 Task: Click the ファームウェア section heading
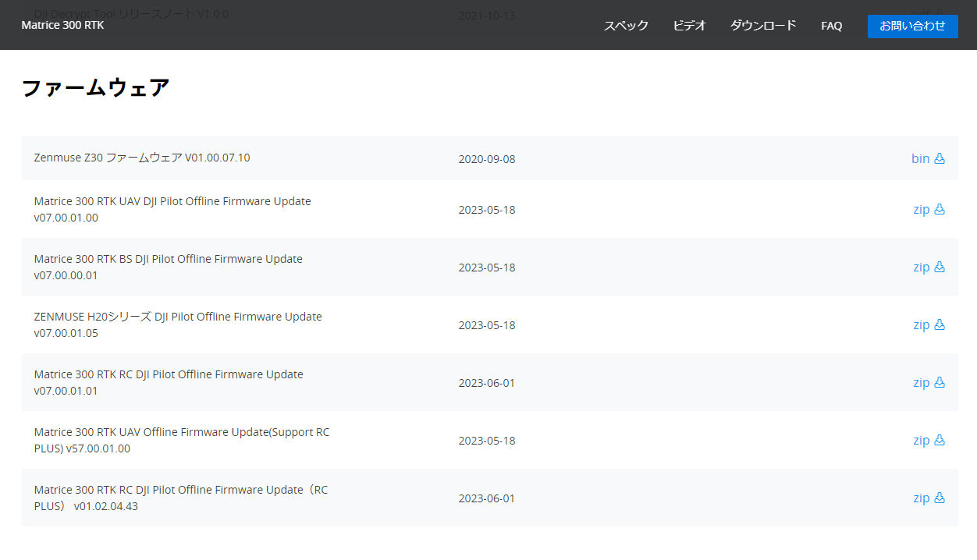point(95,88)
